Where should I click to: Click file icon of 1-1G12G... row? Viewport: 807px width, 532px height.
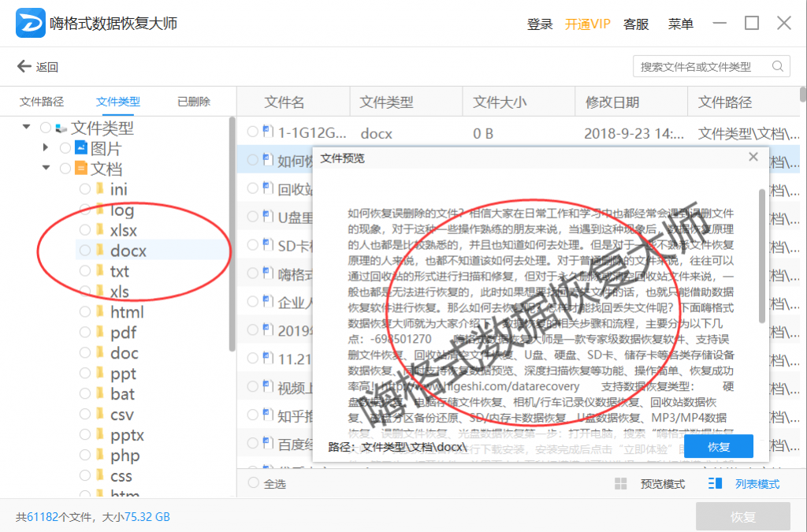point(268,132)
